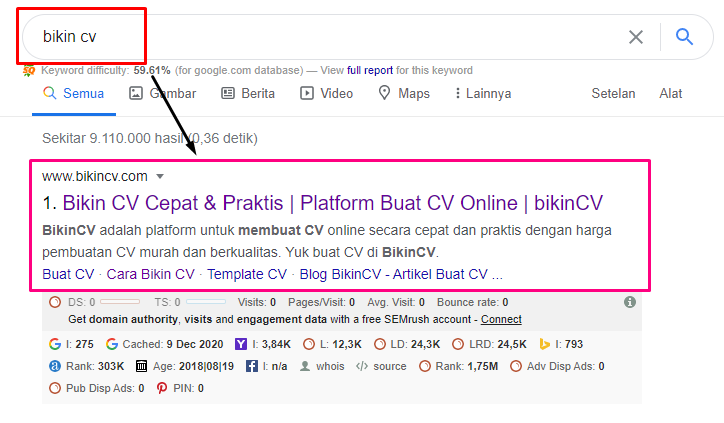This screenshot has width=724, height=423.
Task: Click the Pub Disp Ads icon
Action: [55, 388]
